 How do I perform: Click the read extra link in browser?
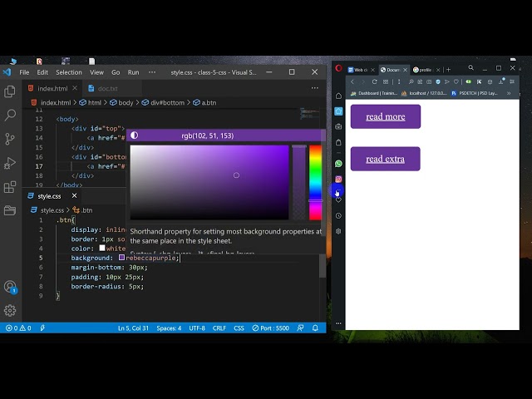385,159
